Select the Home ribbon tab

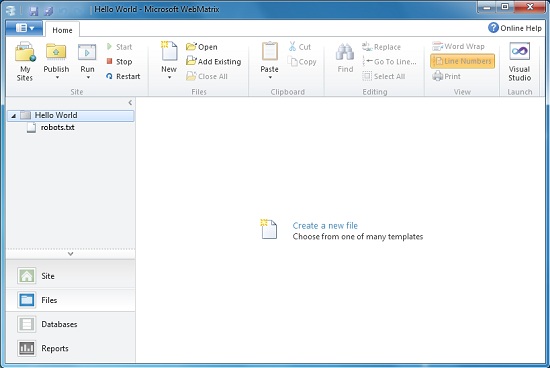[62, 30]
